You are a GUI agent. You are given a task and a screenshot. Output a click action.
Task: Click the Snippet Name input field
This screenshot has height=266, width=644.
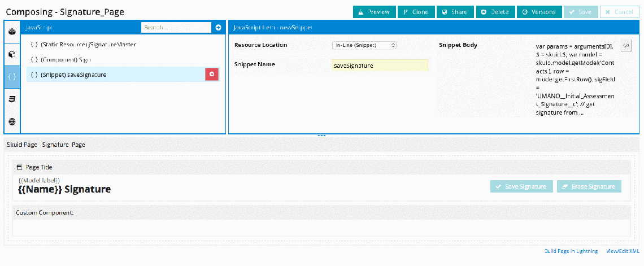(x=380, y=66)
